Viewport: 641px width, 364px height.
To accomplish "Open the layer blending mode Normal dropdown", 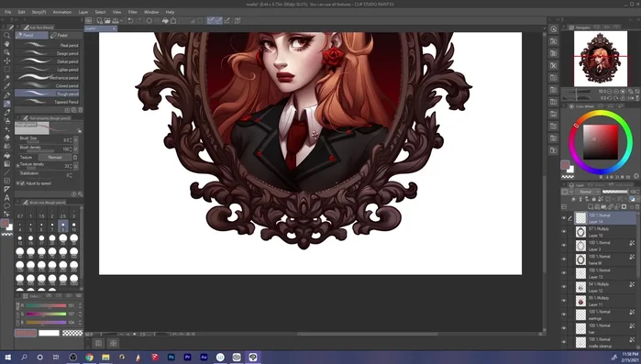I will click(x=588, y=192).
